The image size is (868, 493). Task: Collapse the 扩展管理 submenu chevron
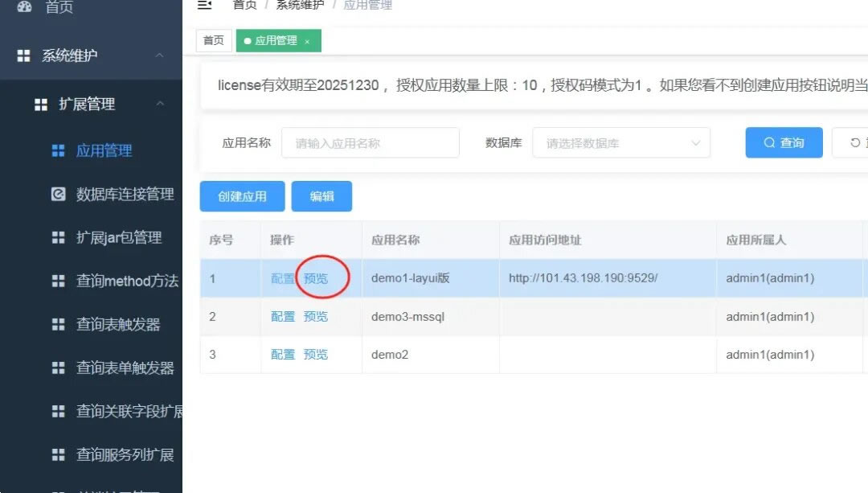159,104
